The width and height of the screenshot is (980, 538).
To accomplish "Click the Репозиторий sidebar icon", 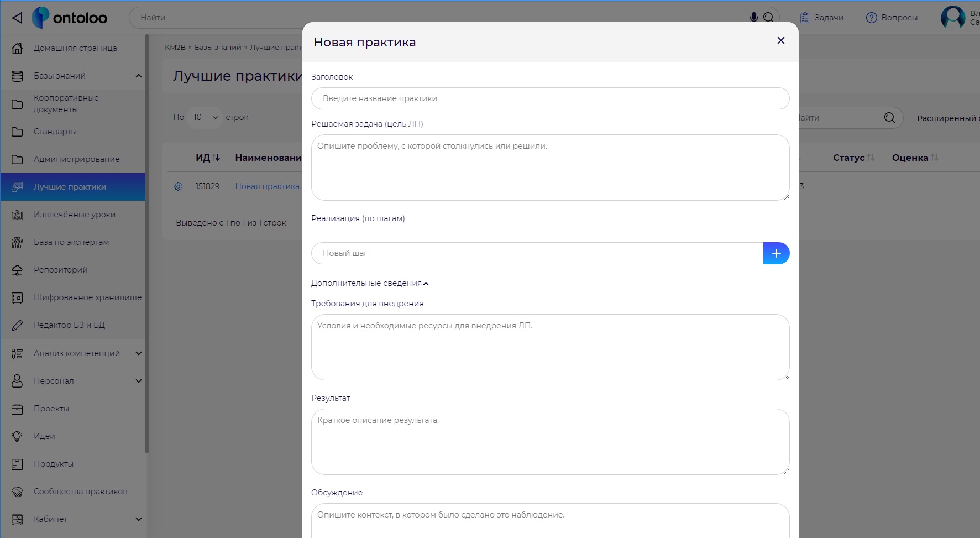I will [18, 270].
